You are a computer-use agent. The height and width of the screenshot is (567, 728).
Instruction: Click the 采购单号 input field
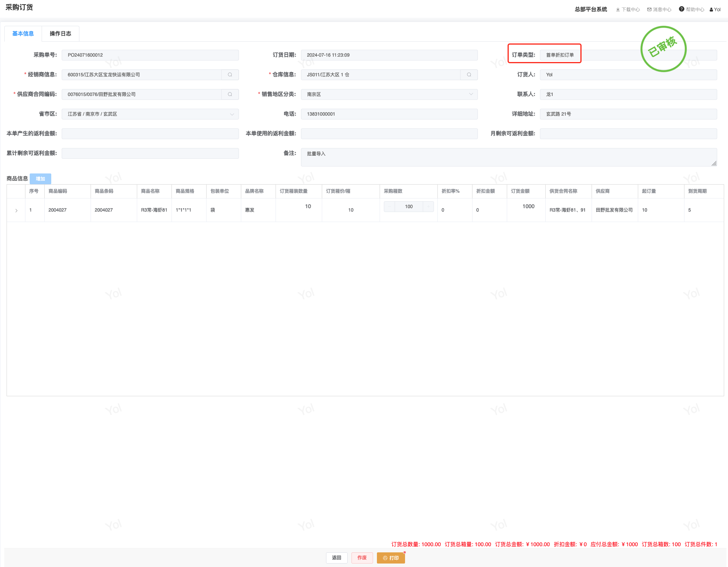point(150,55)
